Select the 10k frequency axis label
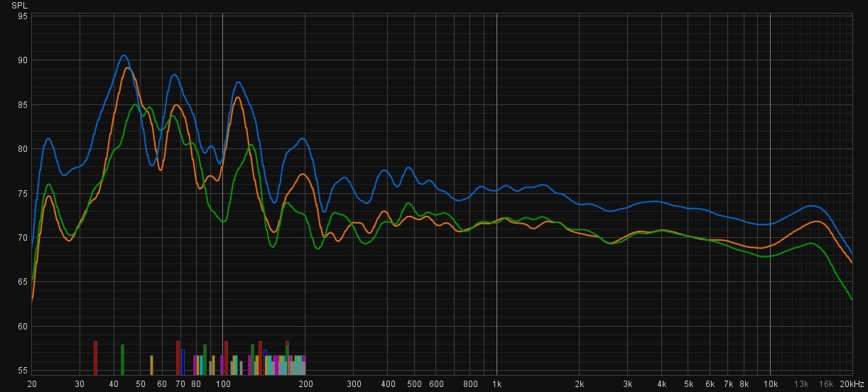The height and width of the screenshot is (392, 868). point(770,384)
